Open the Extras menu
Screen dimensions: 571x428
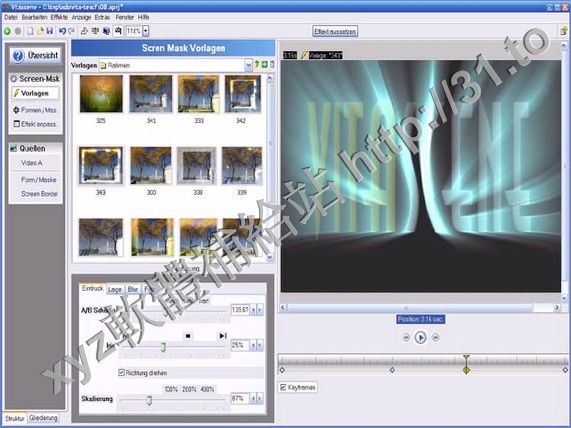[x=102, y=17]
